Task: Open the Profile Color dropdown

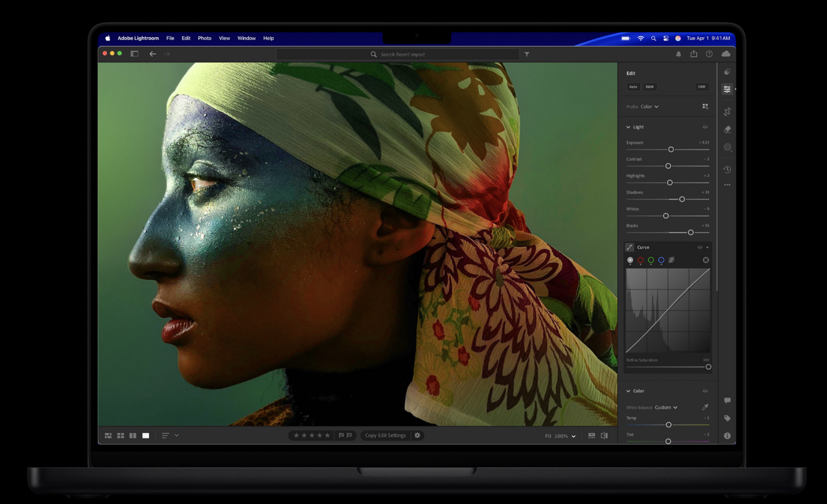Action: [x=649, y=106]
